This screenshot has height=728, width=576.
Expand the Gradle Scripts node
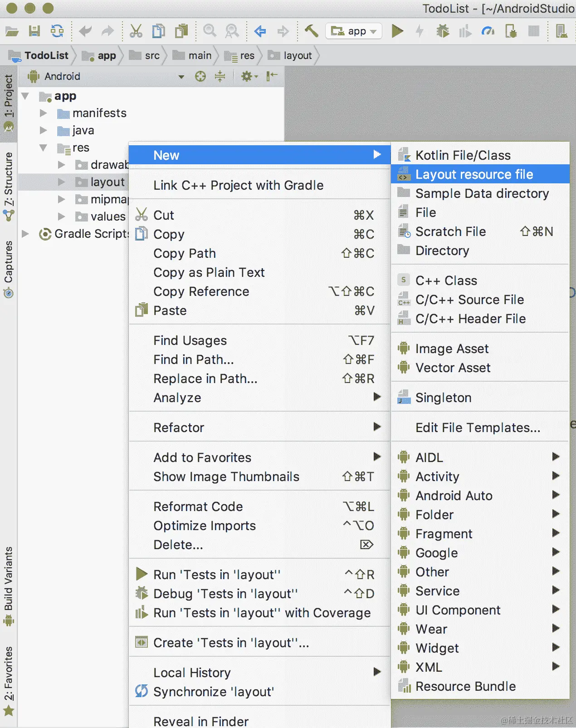pyautogui.click(x=25, y=234)
